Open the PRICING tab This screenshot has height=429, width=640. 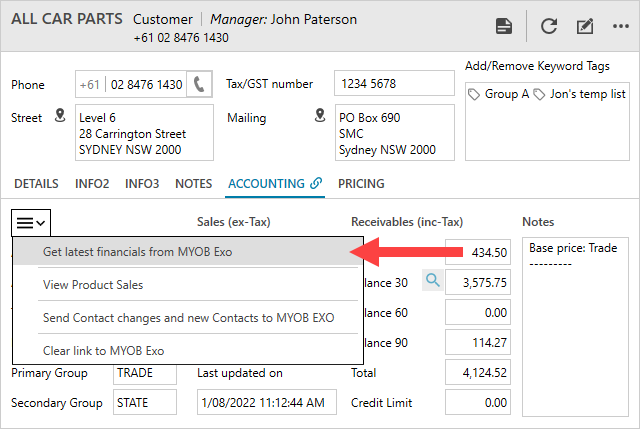361,184
